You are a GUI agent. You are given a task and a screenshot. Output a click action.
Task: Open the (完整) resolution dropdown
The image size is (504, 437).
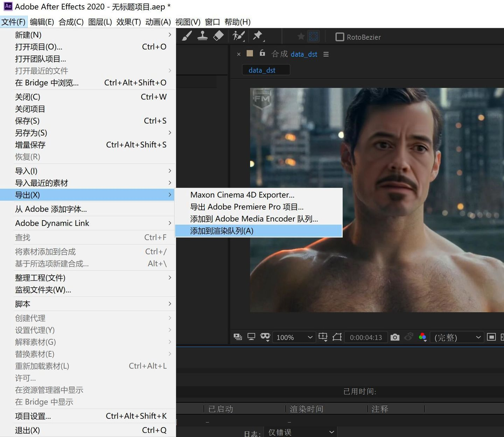pos(457,338)
